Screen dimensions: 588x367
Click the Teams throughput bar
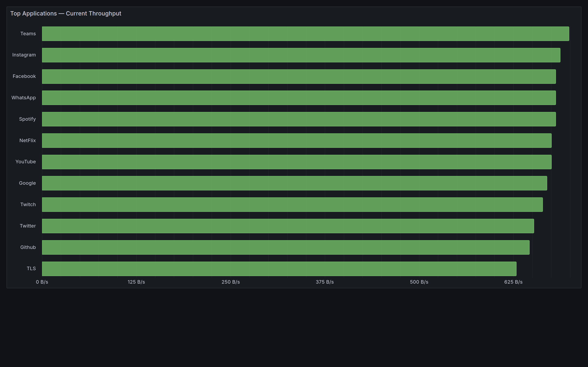pyautogui.click(x=292, y=33)
